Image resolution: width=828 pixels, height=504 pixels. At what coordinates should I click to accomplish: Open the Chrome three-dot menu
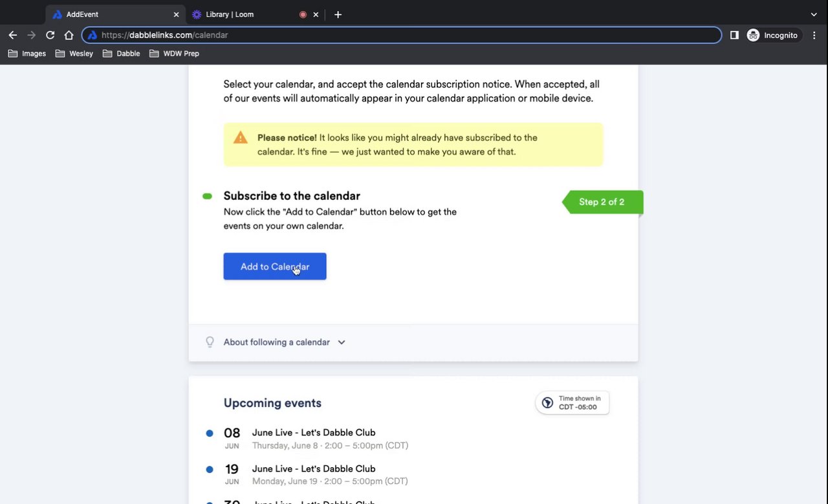pos(814,35)
